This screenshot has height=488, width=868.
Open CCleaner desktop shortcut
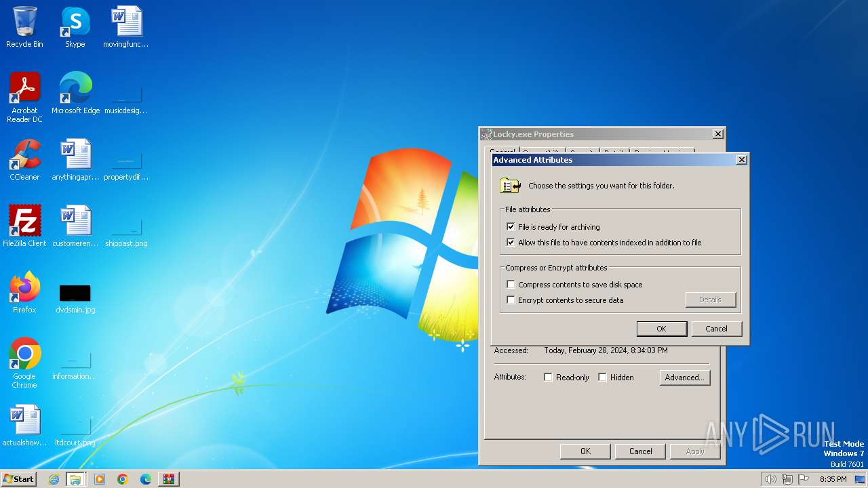tap(24, 160)
